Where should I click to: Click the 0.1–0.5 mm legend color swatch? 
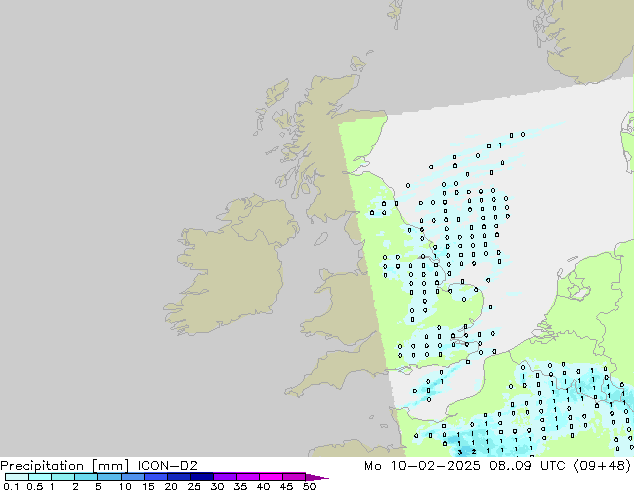[17, 477]
